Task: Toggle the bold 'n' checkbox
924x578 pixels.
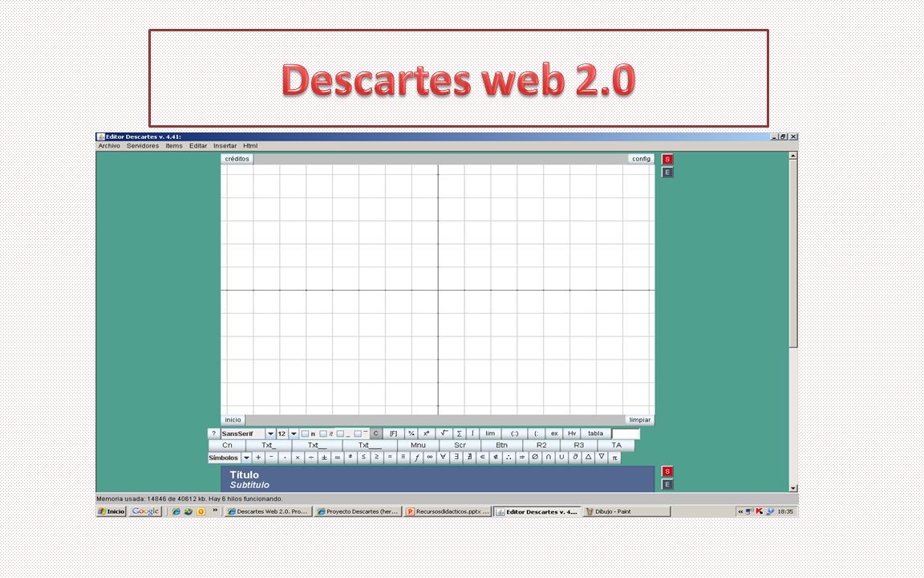Action: point(306,434)
